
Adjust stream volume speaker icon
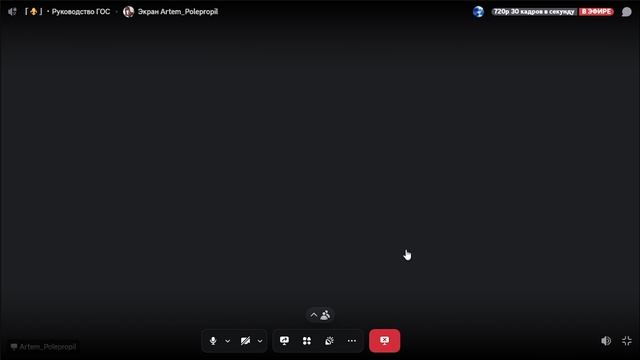click(606, 341)
